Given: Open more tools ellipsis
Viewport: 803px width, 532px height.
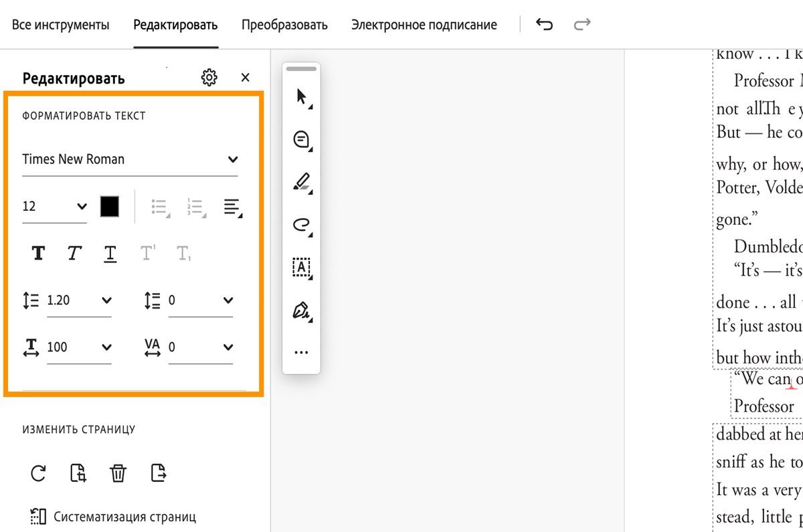Looking at the screenshot, I should (x=302, y=352).
